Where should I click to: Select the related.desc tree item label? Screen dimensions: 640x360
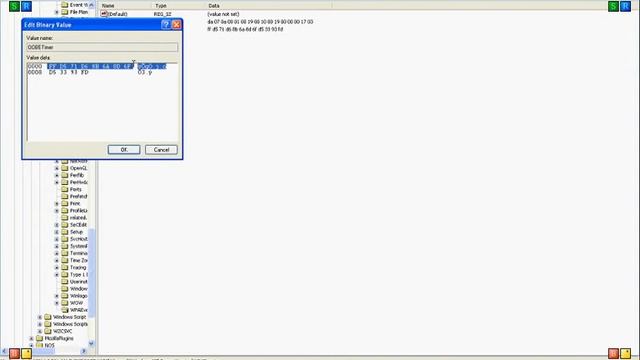tap(79, 218)
